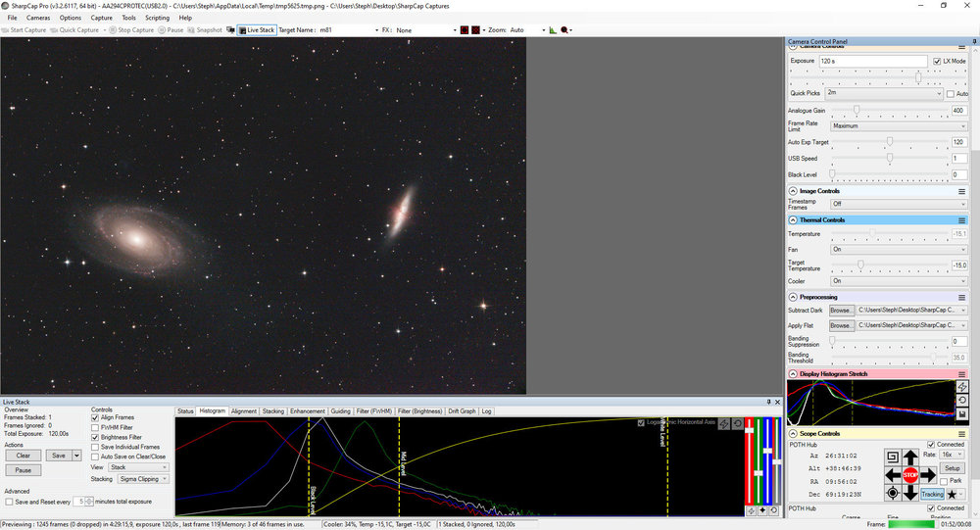Click Browse next to Subtract Dark
The height and width of the screenshot is (530, 980).
pos(841,311)
